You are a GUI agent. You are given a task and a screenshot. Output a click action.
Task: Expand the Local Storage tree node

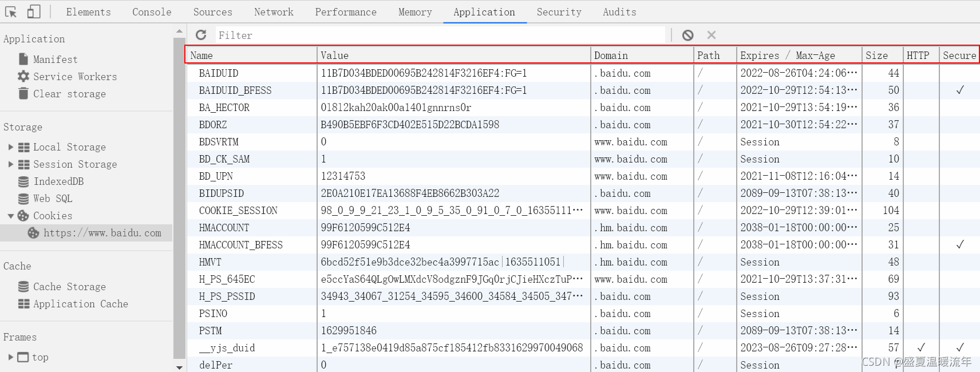pos(10,147)
